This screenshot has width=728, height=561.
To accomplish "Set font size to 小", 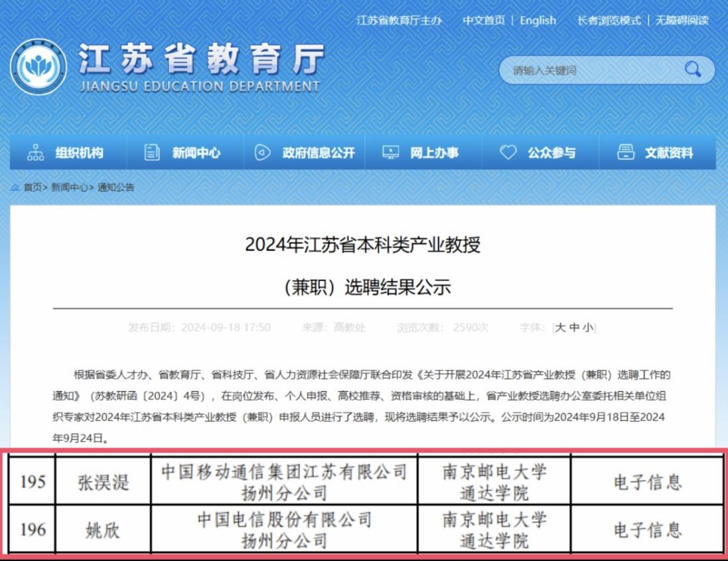I will click(x=588, y=328).
